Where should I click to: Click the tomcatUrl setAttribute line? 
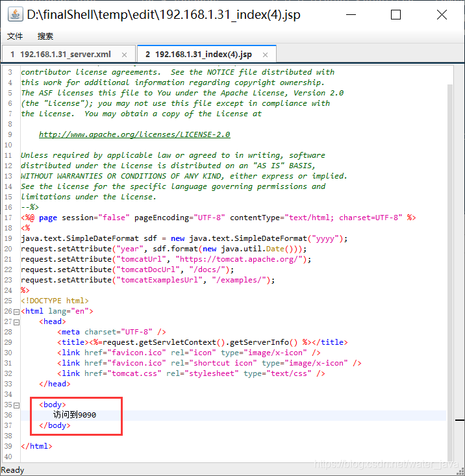(166, 259)
